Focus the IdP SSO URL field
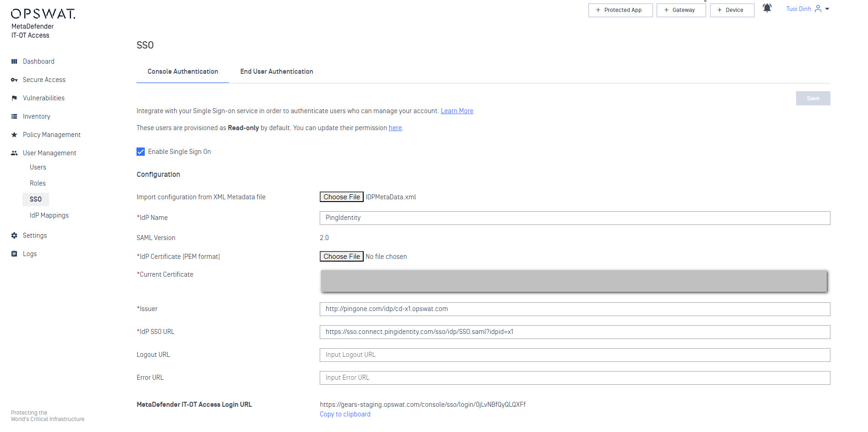Viewport: 868px width, 432px height. pos(575,332)
